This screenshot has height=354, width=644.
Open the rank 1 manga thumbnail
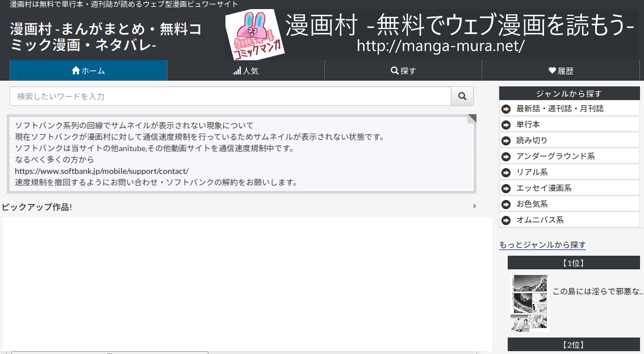coord(529,303)
